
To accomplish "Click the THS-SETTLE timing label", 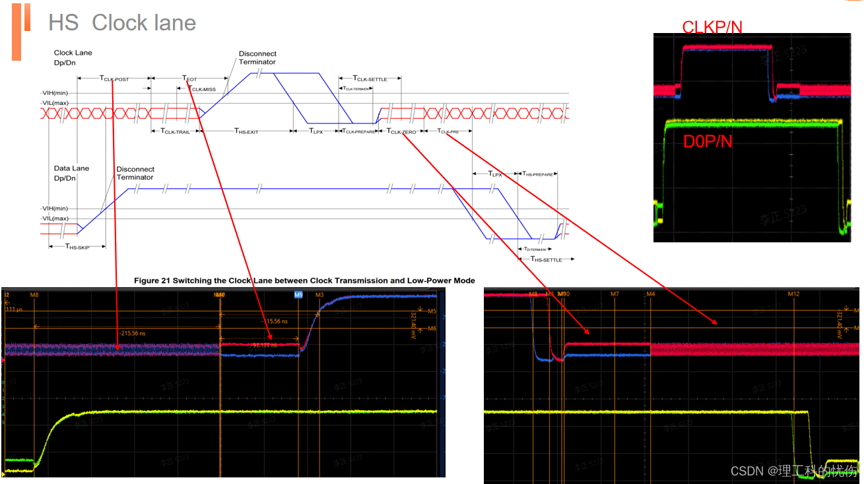I will click(546, 259).
